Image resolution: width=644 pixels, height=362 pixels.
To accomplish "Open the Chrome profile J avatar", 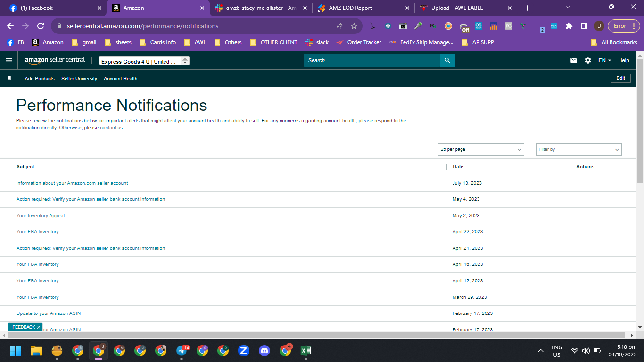I will (599, 26).
